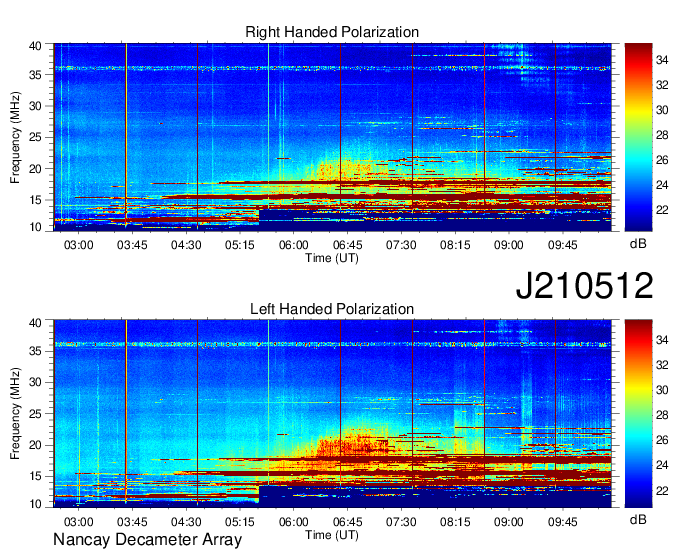The width and height of the screenshot is (680, 552).
Task: Click the 20 MHz tick of Right Handed plot
Action: click(x=35, y=169)
